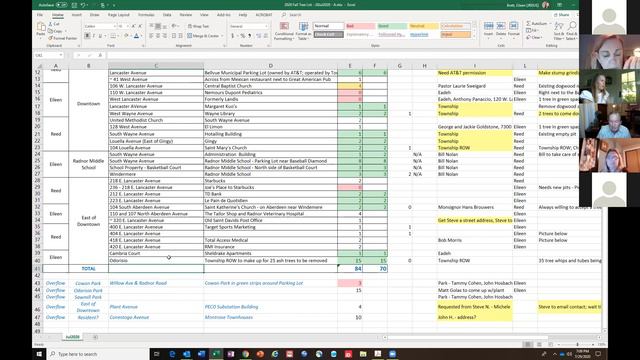The height and width of the screenshot is (360, 640).
Task: Switch to the Review tab
Action: [186, 15]
